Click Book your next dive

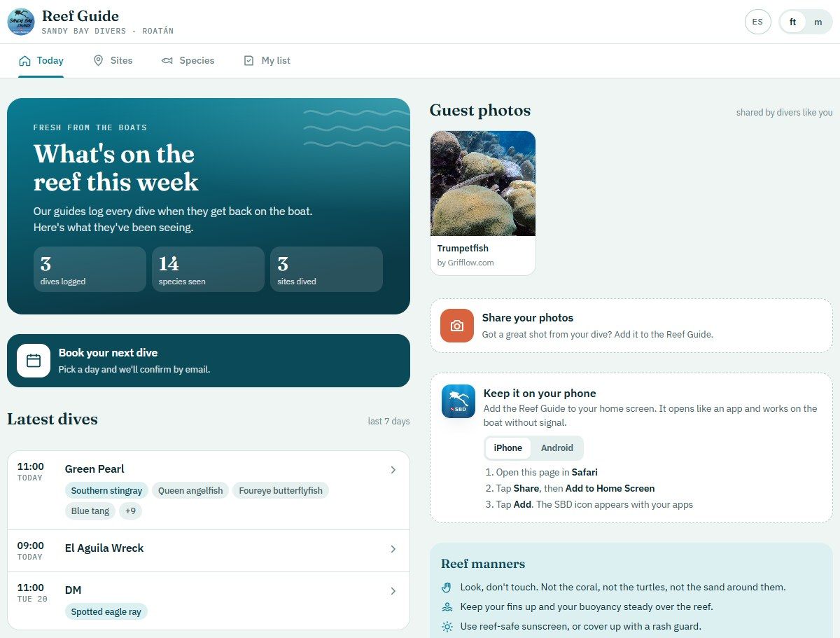coord(209,361)
